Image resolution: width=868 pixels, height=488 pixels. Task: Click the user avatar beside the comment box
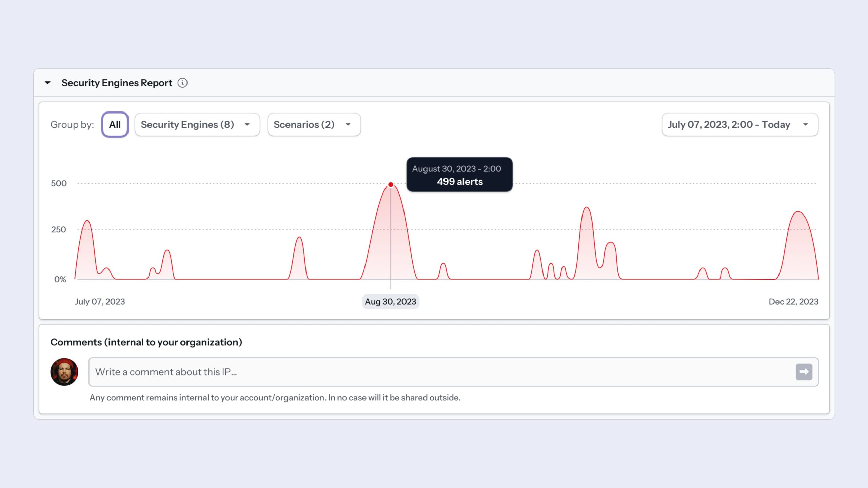coord(64,372)
